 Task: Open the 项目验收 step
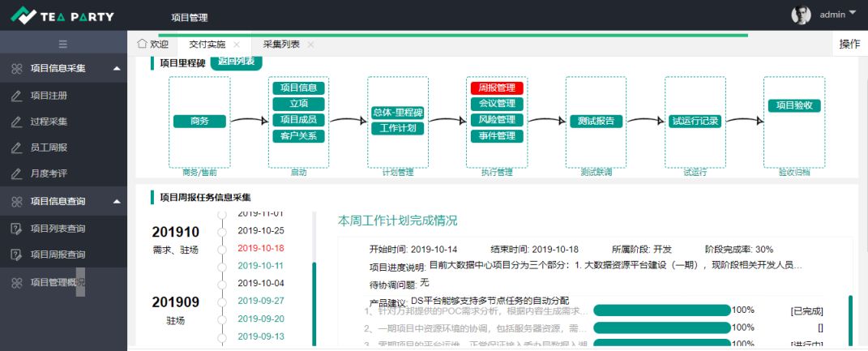pyautogui.click(x=793, y=105)
